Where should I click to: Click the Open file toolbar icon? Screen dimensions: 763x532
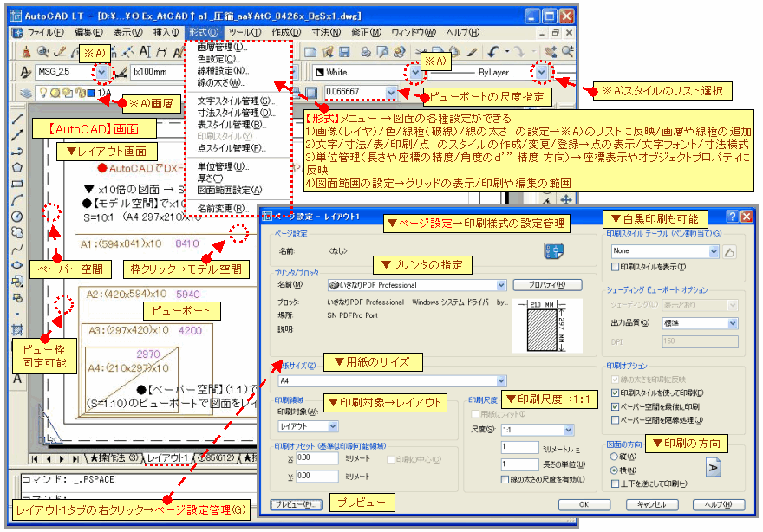(328, 51)
